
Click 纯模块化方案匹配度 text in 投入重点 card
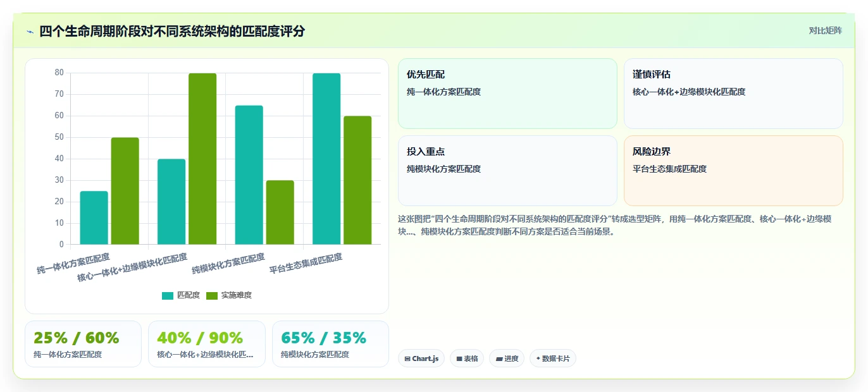coord(443,169)
